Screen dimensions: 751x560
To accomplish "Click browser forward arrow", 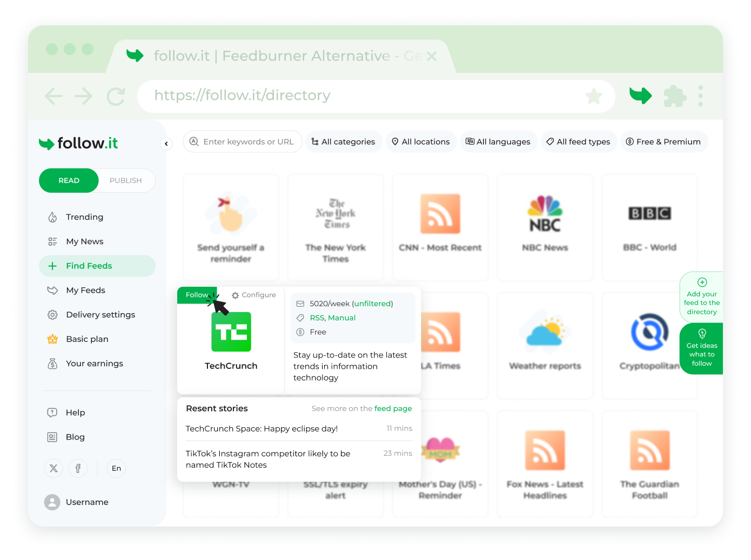I will 84,97.
